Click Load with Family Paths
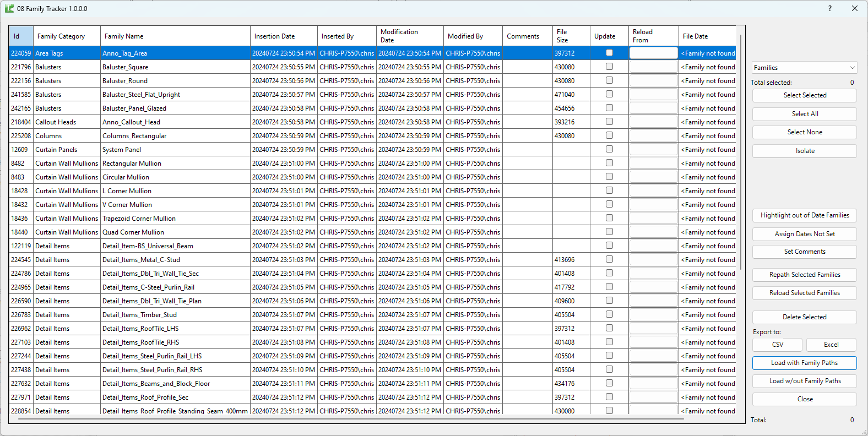 [x=804, y=363]
